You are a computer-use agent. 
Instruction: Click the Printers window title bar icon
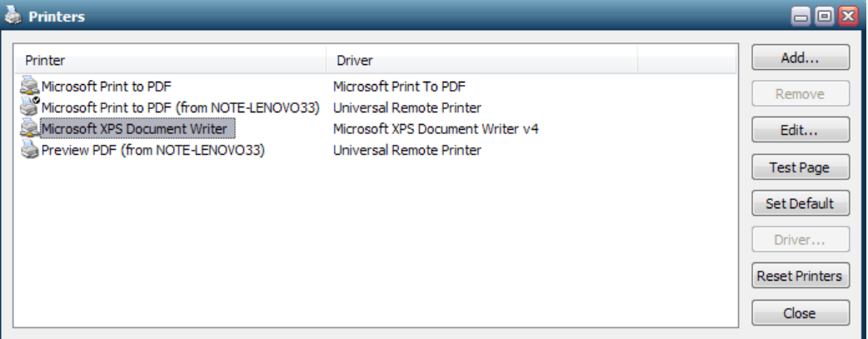[13, 15]
